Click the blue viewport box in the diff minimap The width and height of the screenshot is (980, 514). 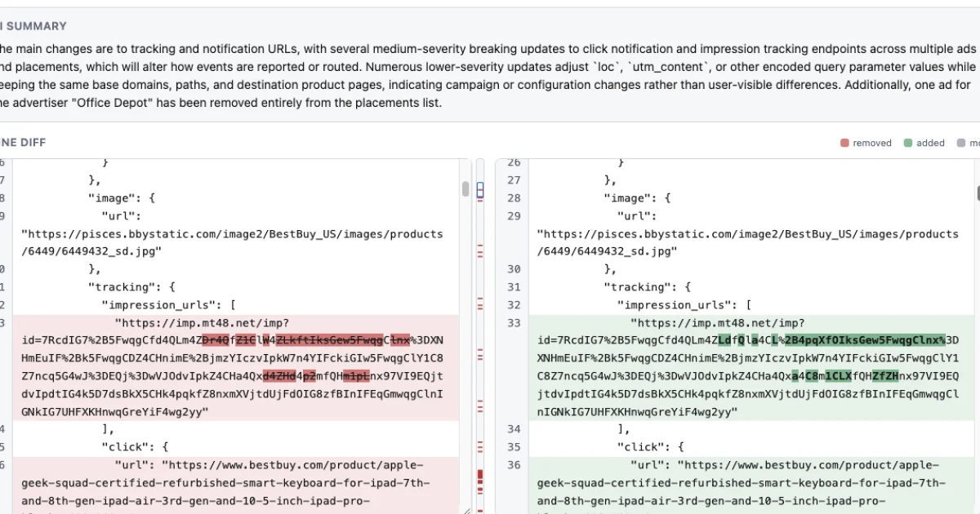[x=480, y=190]
